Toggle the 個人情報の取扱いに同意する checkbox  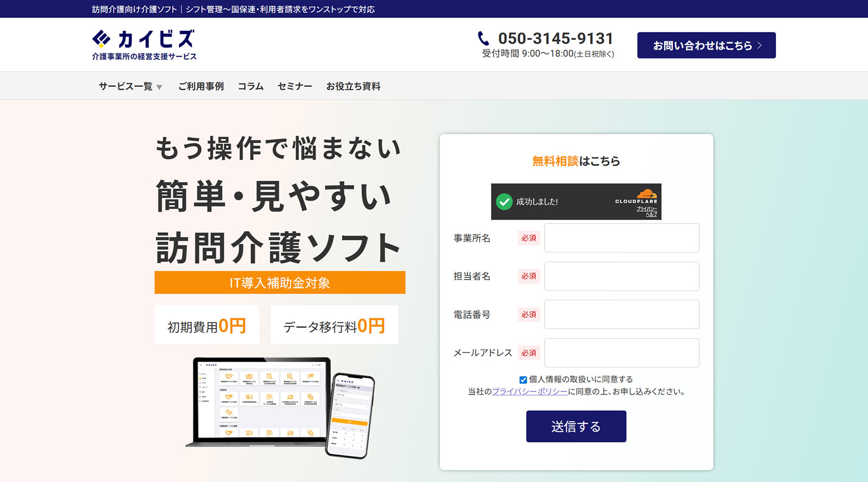pyautogui.click(x=523, y=380)
